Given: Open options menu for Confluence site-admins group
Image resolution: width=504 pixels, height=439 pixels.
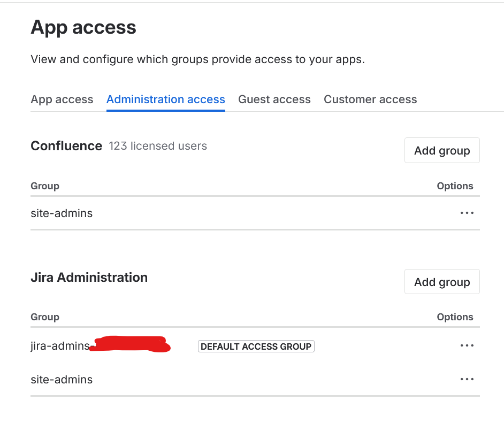Looking at the screenshot, I should click(x=467, y=213).
